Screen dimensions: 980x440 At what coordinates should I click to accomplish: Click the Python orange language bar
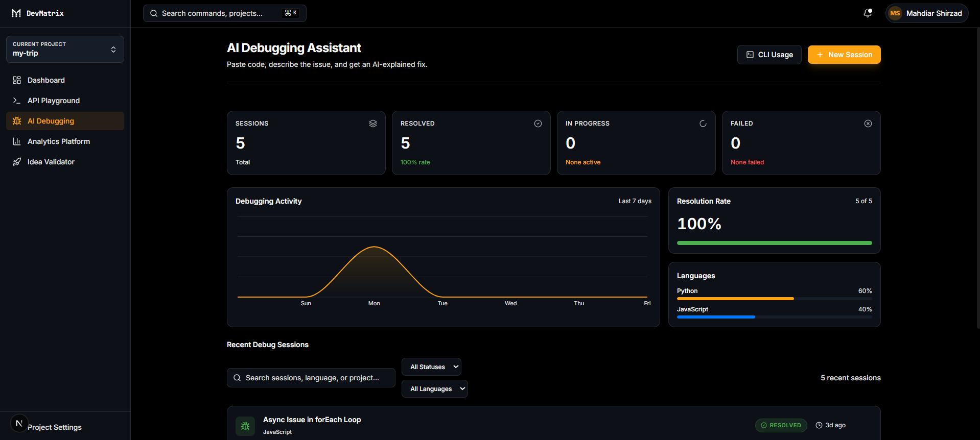click(735, 299)
